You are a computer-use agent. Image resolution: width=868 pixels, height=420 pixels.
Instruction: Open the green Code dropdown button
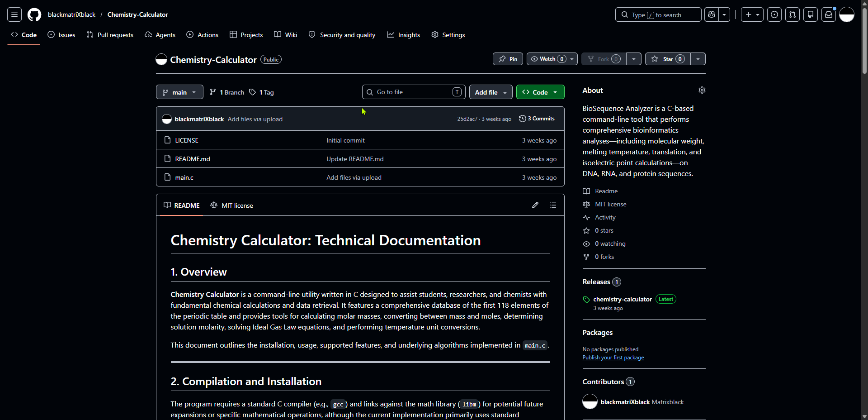coord(540,92)
